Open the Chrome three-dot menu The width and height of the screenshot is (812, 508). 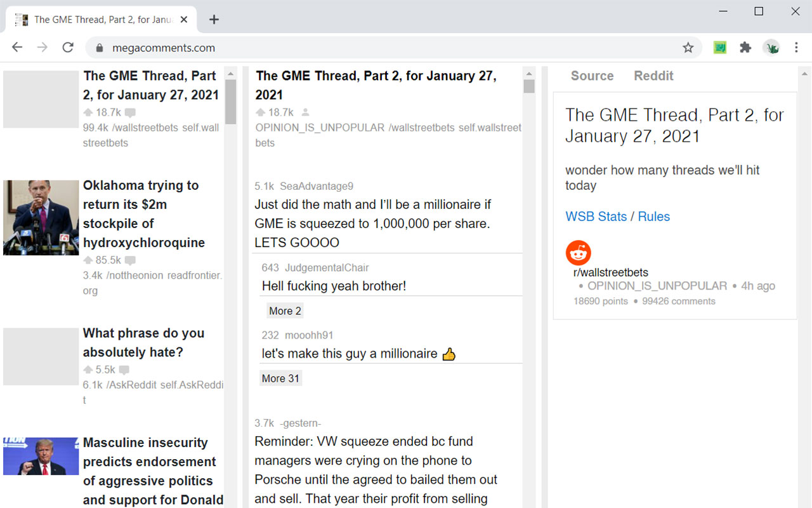pos(797,47)
